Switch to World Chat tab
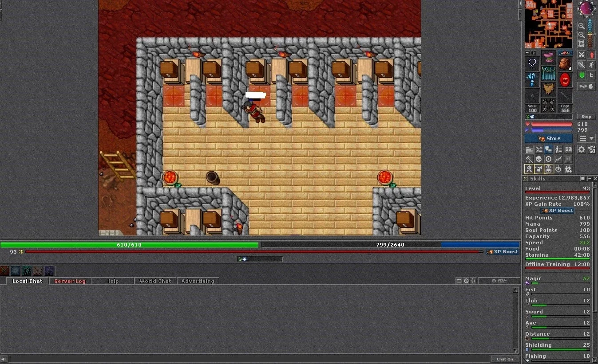The image size is (598, 364). pyautogui.click(x=155, y=281)
